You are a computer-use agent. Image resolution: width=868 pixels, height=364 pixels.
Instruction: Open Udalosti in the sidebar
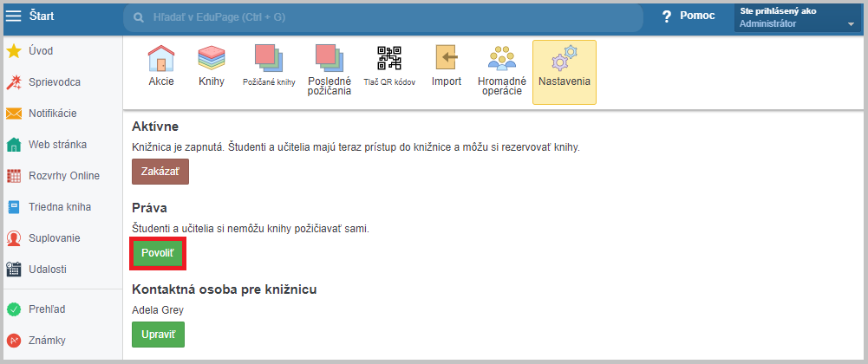(48, 270)
